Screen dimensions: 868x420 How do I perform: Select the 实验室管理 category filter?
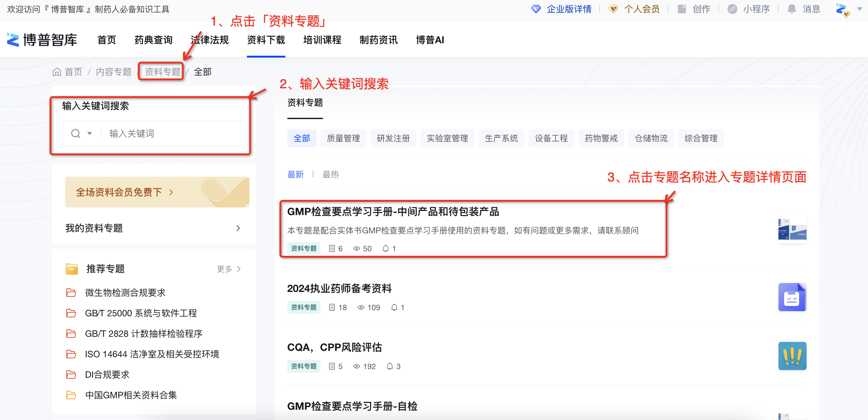(447, 139)
